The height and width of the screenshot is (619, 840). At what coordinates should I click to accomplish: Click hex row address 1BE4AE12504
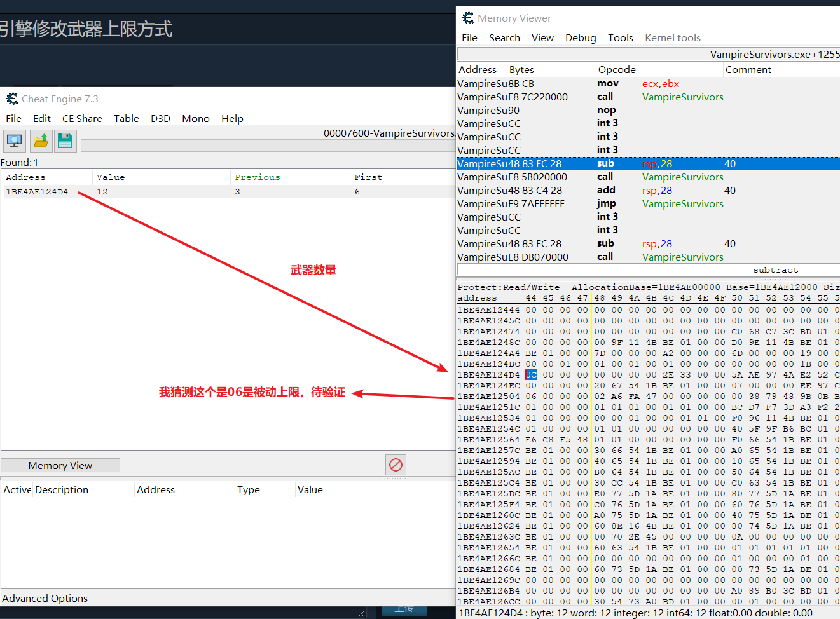pyautogui.click(x=488, y=396)
